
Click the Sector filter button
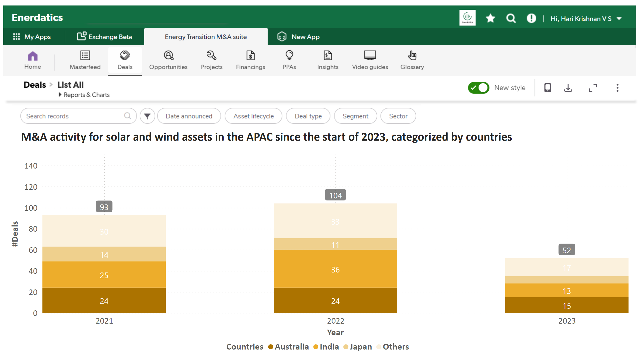coord(398,116)
